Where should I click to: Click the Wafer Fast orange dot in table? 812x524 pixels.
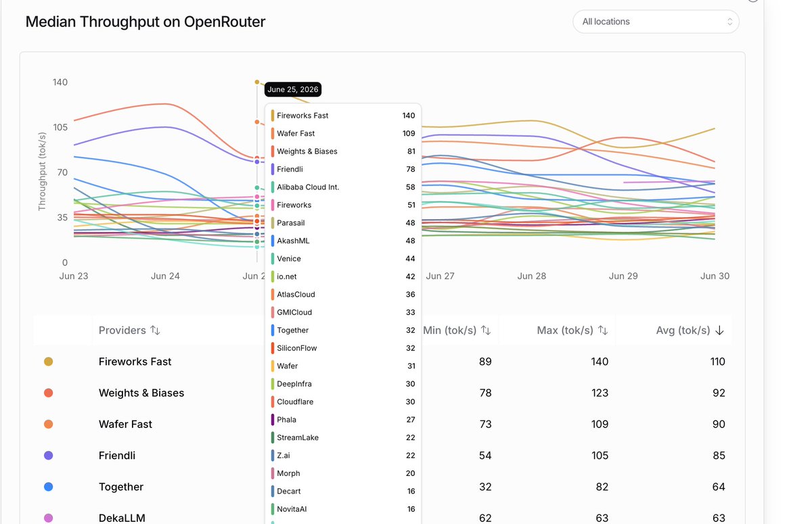(48, 424)
